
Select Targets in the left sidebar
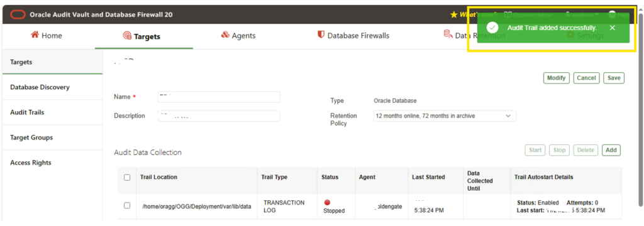(53, 62)
